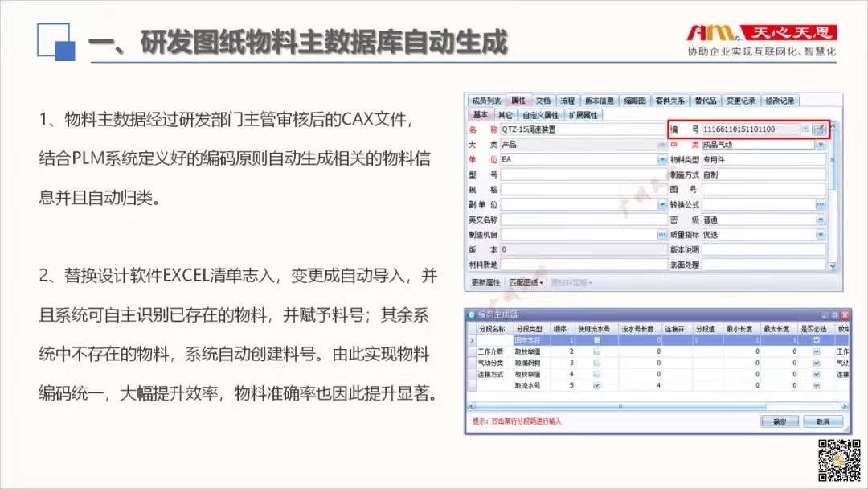
Task: Click the 取消 button
Action: point(823,422)
